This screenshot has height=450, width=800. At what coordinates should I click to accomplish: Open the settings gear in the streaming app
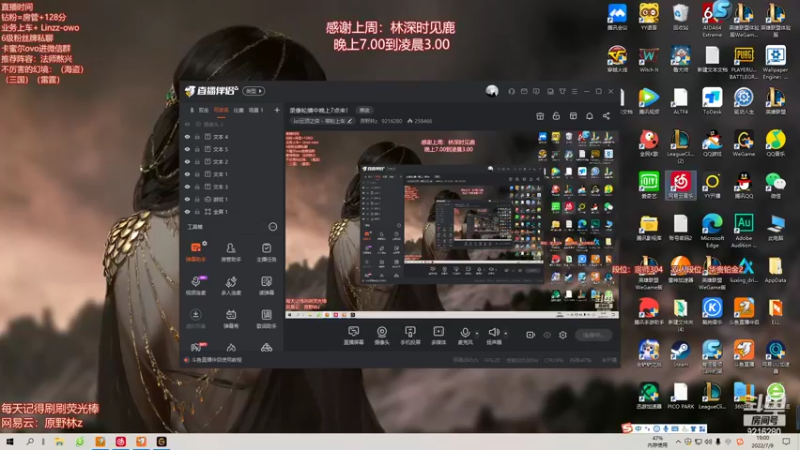coord(562,335)
